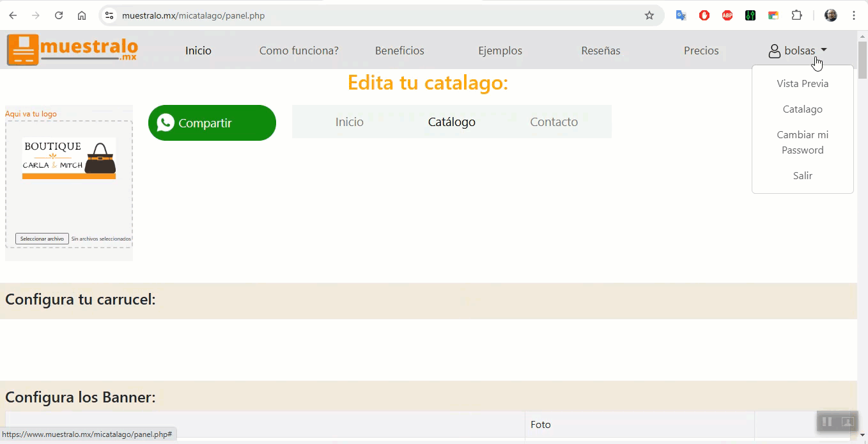The width and height of the screenshot is (868, 444).
Task: Toggle the recorder webcam overlay
Action: pyautogui.click(x=848, y=422)
